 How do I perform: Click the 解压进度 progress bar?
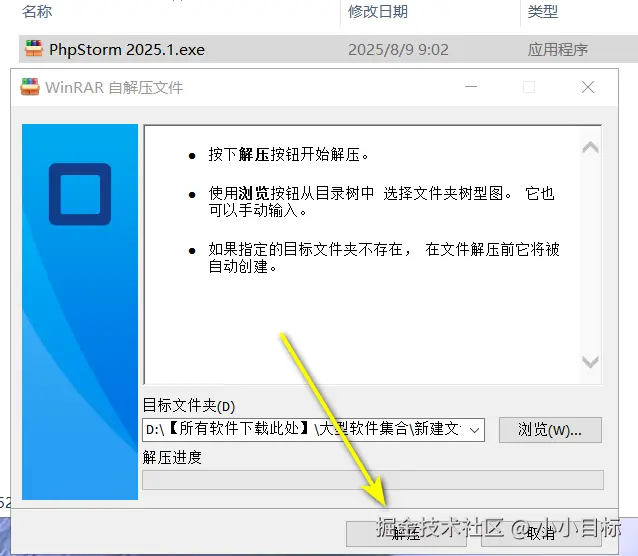(373, 480)
